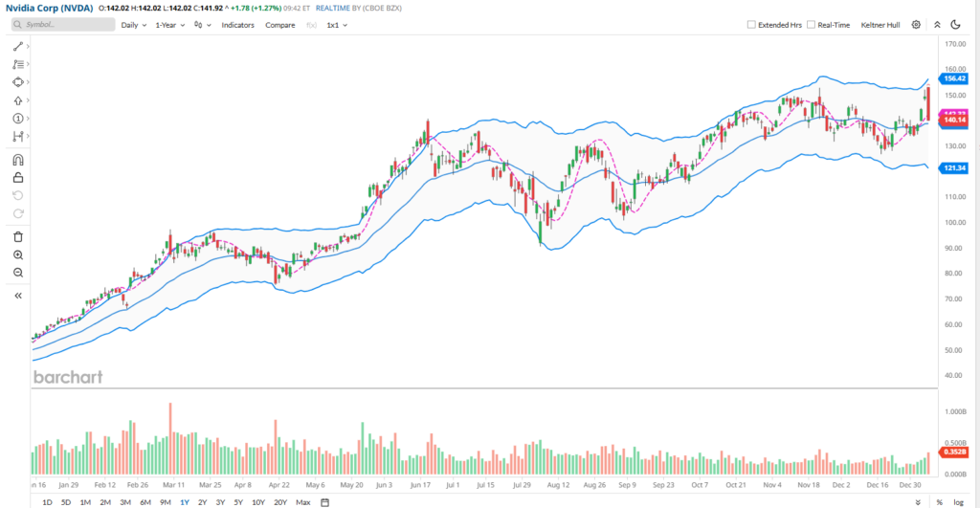Screen dimensions: 980x508
Task: Click the Max time range button
Action: pyautogui.click(x=303, y=502)
